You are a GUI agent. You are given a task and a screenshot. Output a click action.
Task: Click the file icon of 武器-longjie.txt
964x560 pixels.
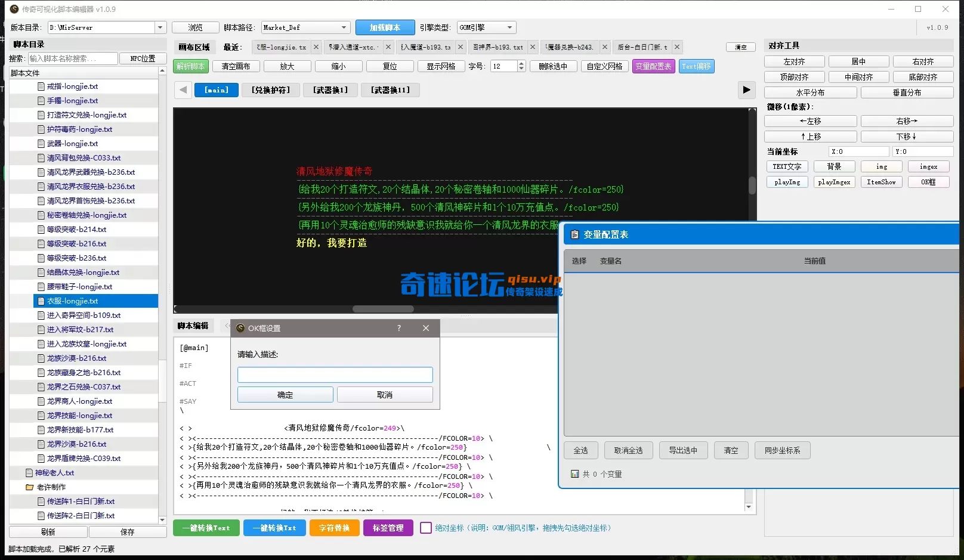pos(41,144)
